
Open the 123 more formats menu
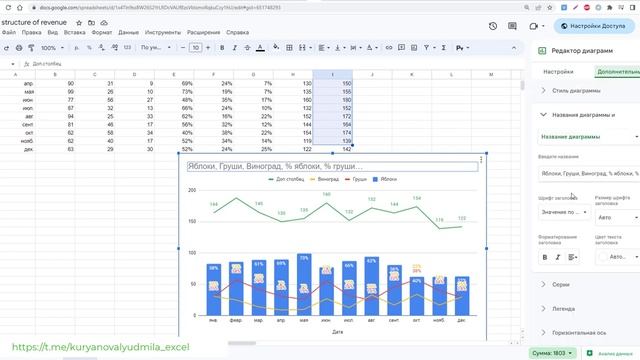(x=127, y=48)
